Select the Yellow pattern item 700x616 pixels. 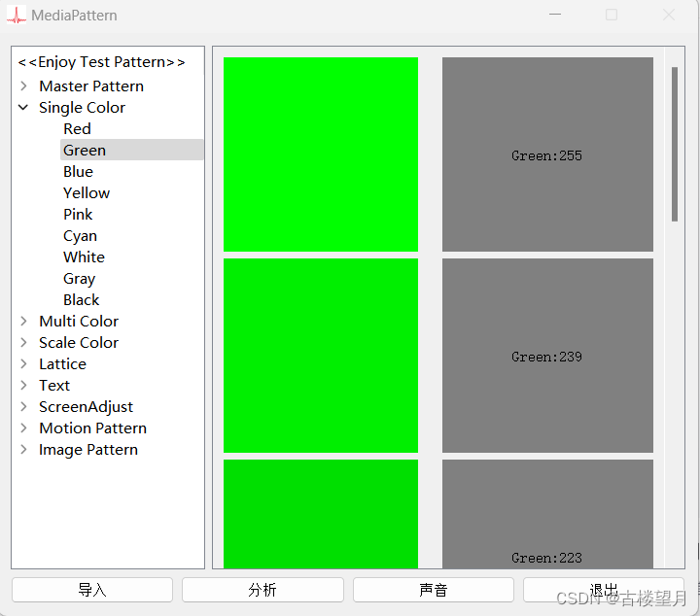click(87, 193)
